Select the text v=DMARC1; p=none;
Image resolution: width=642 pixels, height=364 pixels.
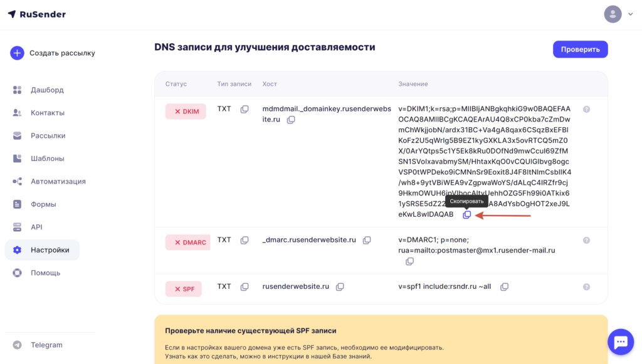[434, 240]
